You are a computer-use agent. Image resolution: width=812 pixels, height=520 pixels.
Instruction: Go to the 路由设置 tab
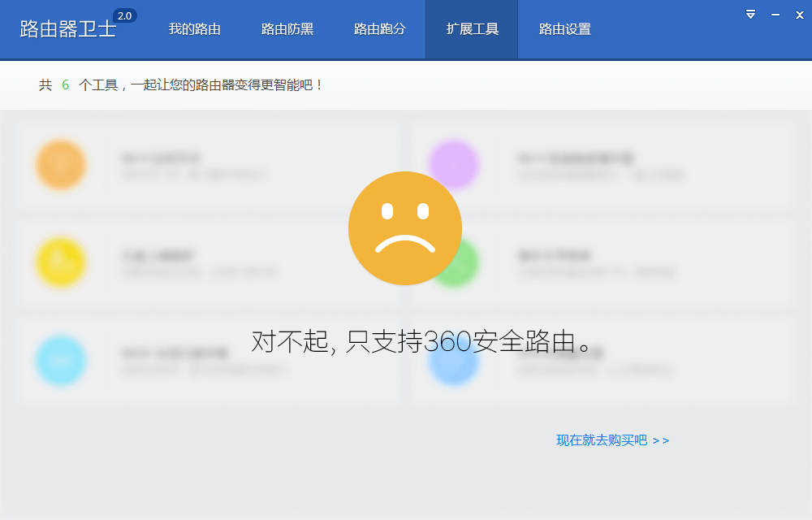564,29
